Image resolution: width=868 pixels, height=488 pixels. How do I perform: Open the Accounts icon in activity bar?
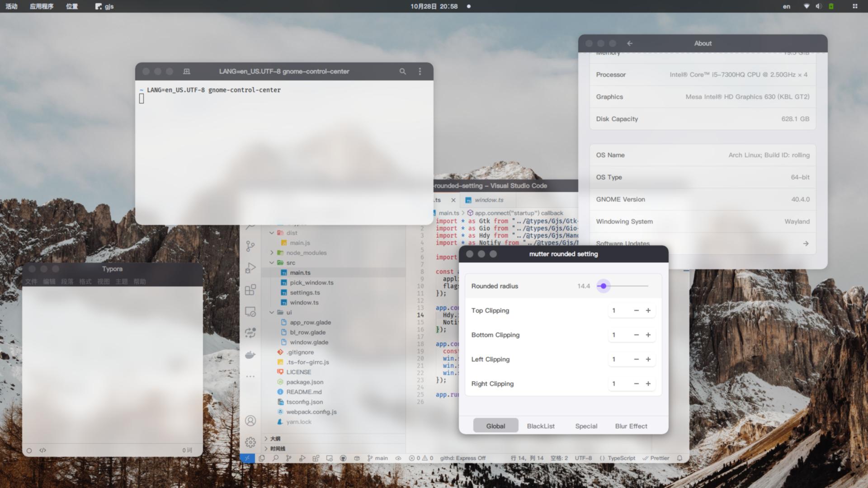(250, 421)
